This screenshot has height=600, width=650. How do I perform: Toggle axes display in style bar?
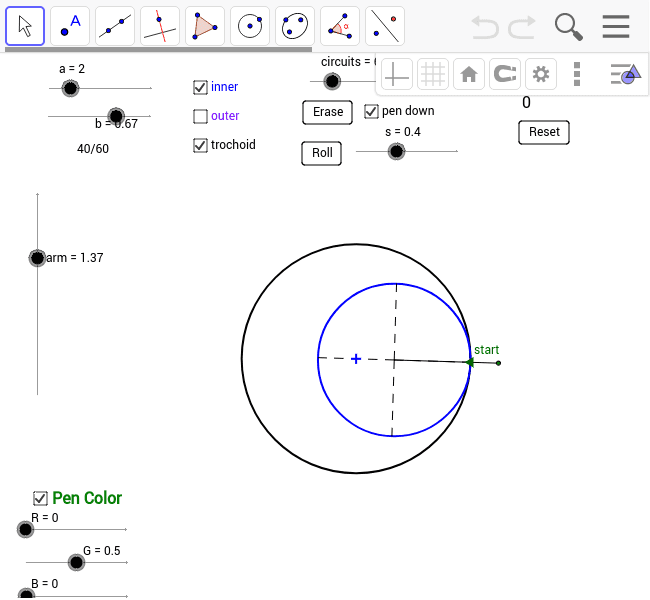click(x=397, y=74)
